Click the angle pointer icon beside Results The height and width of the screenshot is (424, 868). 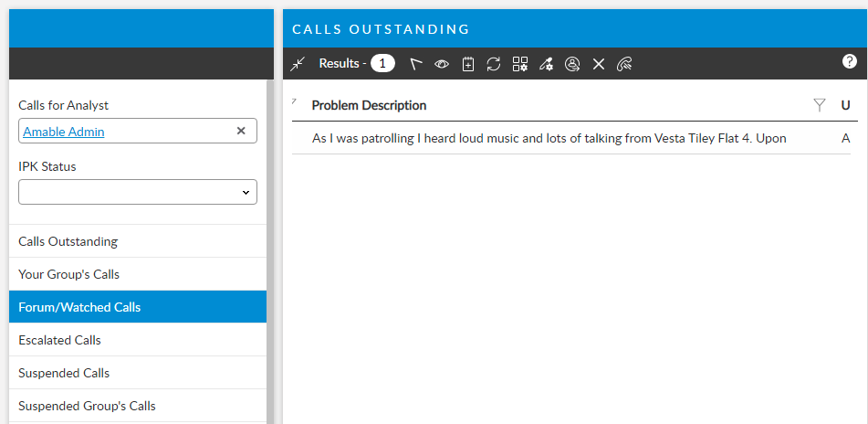coord(416,64)
